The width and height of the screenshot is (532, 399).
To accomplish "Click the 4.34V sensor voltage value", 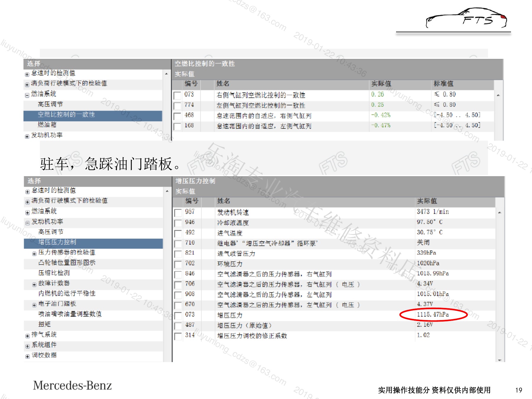I will click(x=425, y=283).
